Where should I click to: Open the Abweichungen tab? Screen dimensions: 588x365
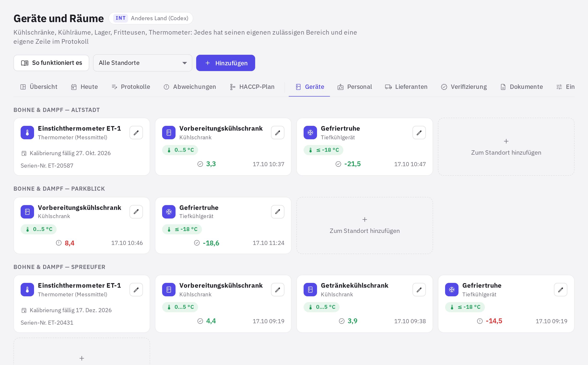pos(190,87)
